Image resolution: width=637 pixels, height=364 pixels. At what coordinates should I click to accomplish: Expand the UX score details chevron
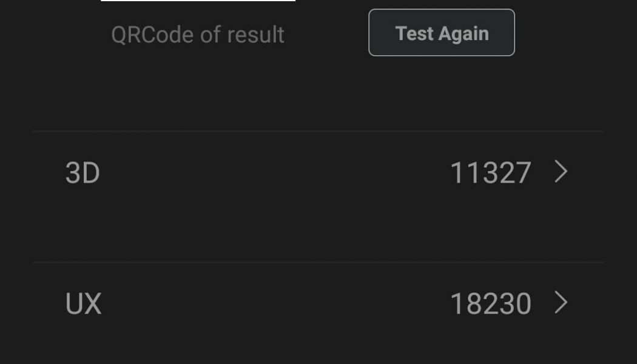[x=561, y=303]
